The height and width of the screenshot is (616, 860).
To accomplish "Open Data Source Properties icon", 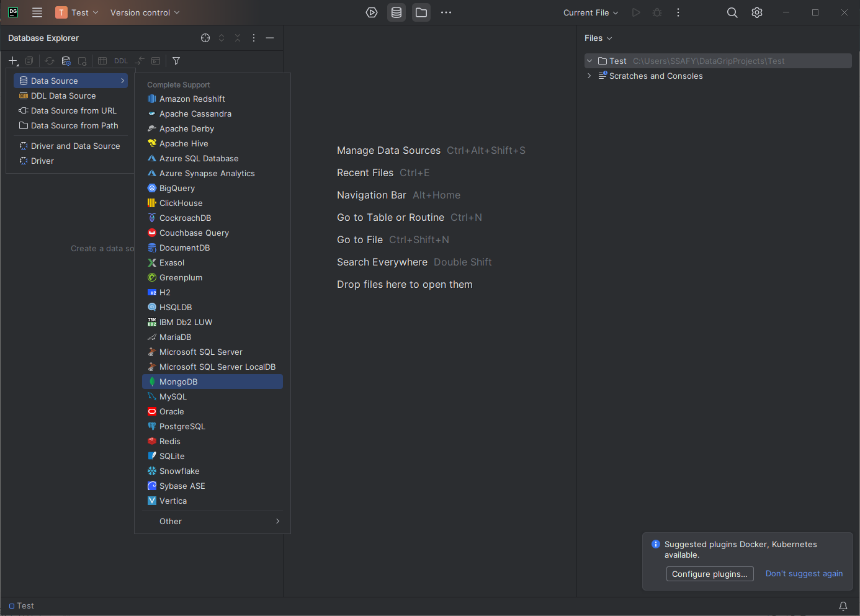I will pyautogui.click(x=66, y=61).
